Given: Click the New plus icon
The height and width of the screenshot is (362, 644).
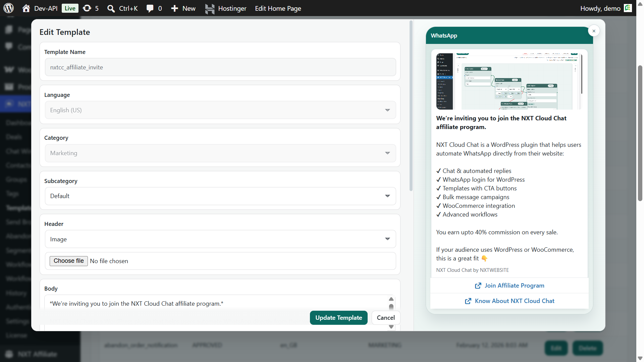Looking at the screenshot, I should coord(174,8).
